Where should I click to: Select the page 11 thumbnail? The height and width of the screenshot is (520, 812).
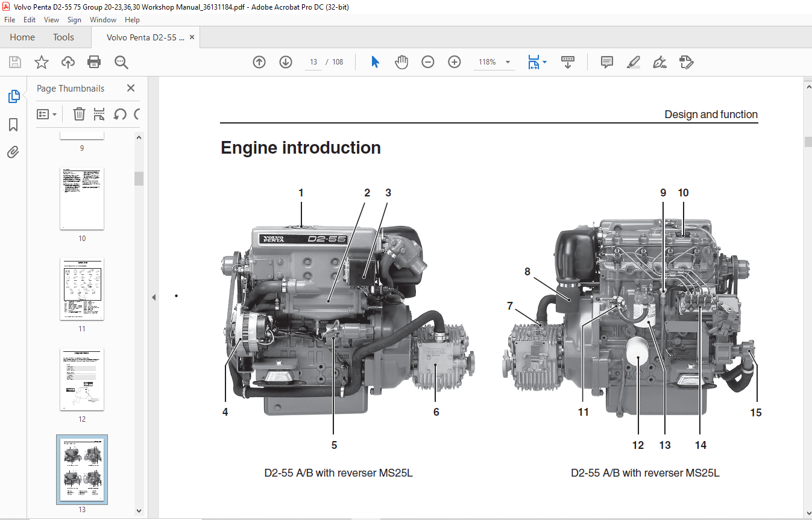(x=82, y=289)
